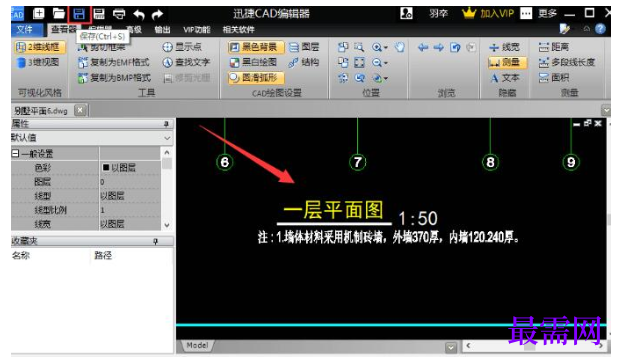620x362 pixels.
Task: Open zoom out dropdown arrow
Action: (386, 63)
